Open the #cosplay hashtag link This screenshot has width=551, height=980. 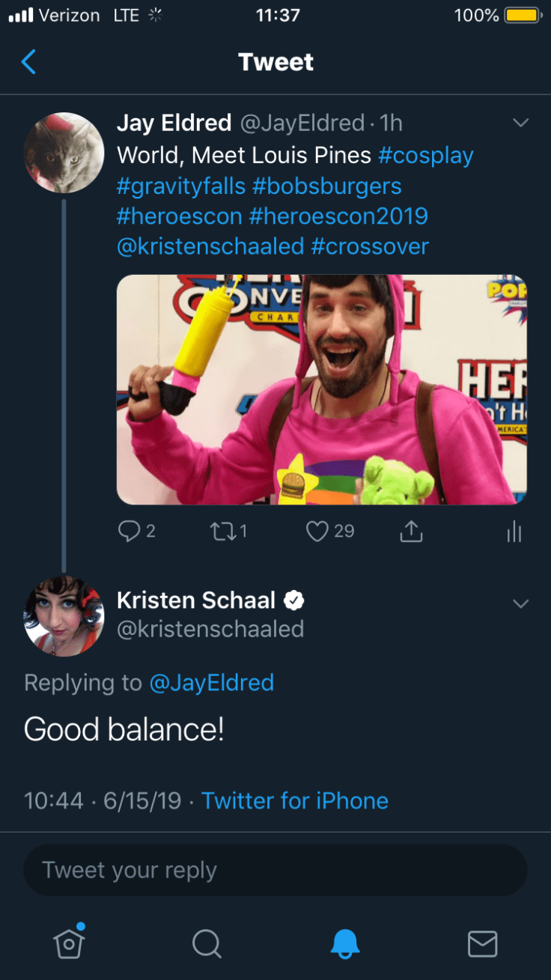click(x=426, y=156)
